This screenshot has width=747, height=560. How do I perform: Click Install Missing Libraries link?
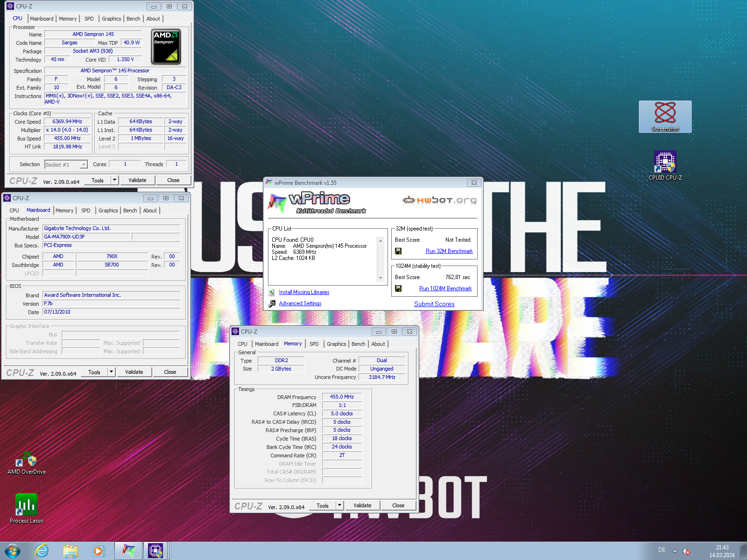tap(304, 292)
